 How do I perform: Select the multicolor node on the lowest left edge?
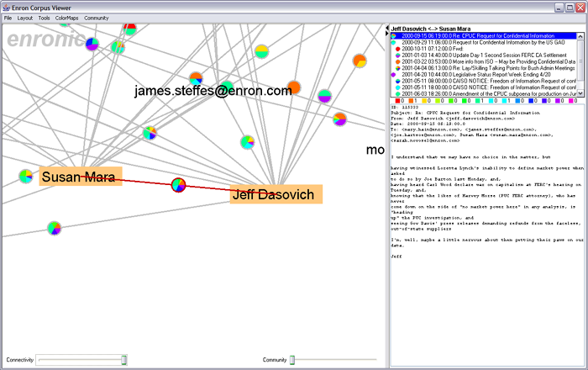55,228
